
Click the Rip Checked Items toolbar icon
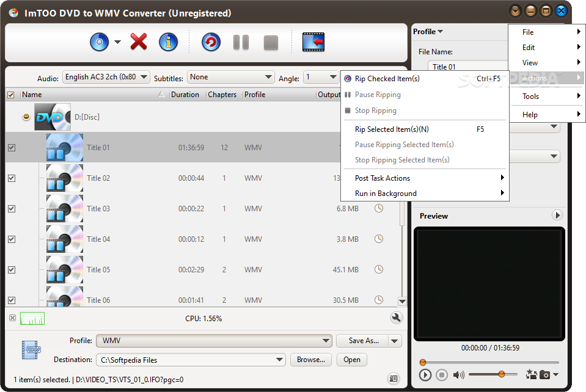pyautogui.click(x=211, y=42)
